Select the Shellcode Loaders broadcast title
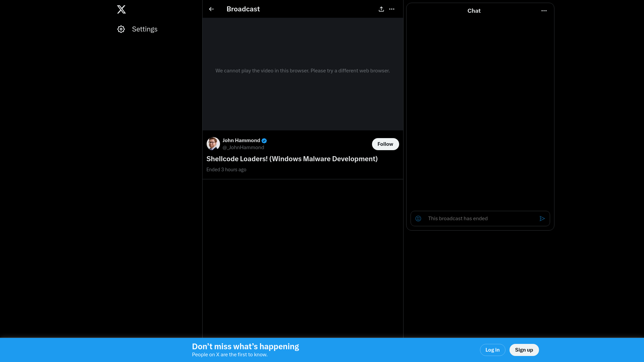 point(292,159)
